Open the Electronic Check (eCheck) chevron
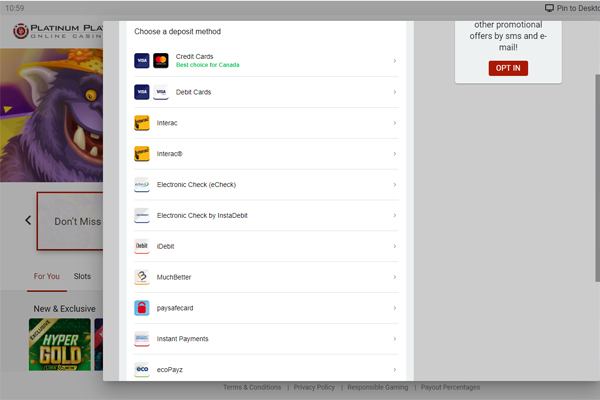This screenshot has height=400, width=600. pos(395,184)
